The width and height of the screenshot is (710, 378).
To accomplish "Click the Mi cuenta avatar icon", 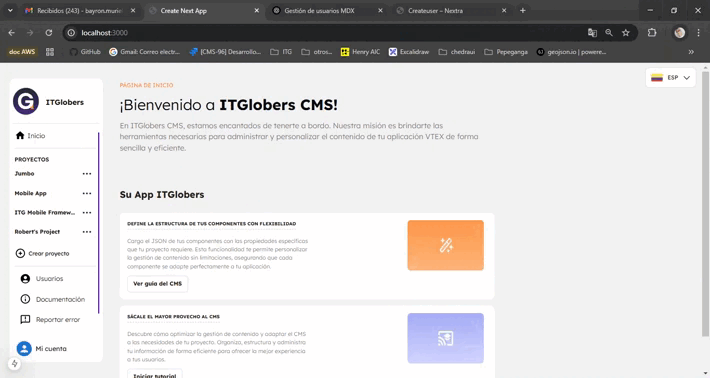I will pyautogui.click(x=24, y=349).
